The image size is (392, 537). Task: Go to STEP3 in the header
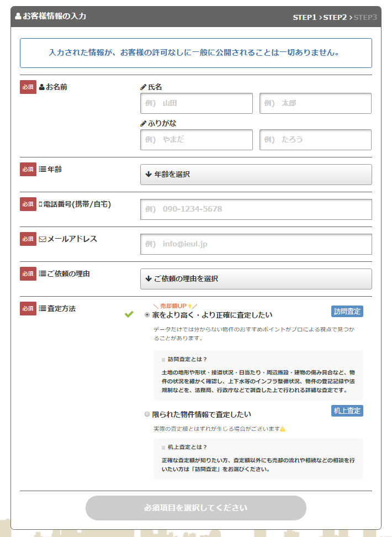point(365,17)
